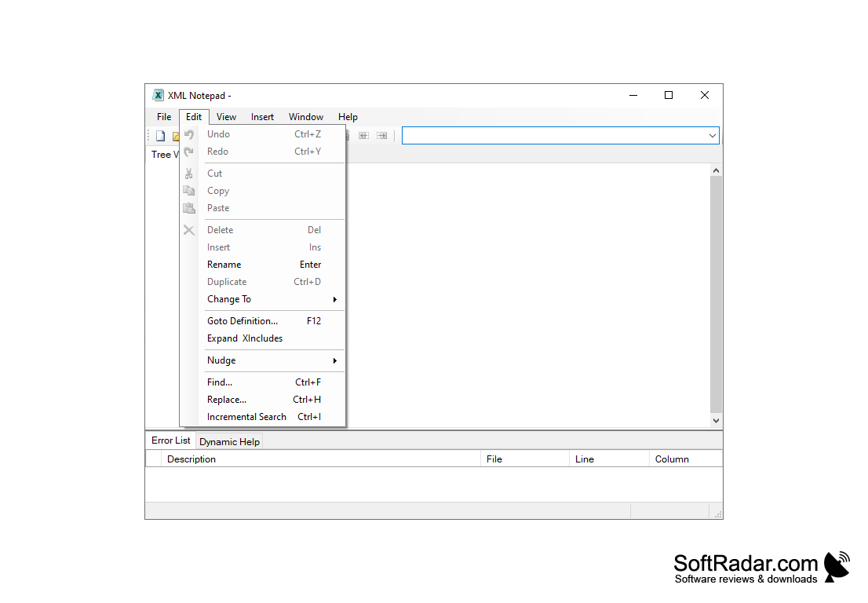Maximize the XML Notepad window
Screen dimensions: 868x603
coord(669,95)
